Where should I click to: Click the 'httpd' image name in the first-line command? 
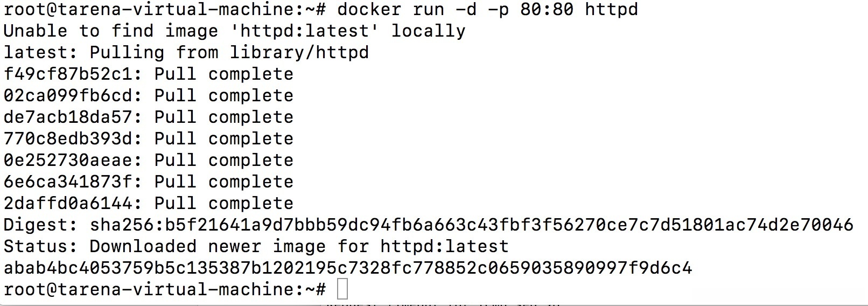pyautogui.click(x=611, y=10)
